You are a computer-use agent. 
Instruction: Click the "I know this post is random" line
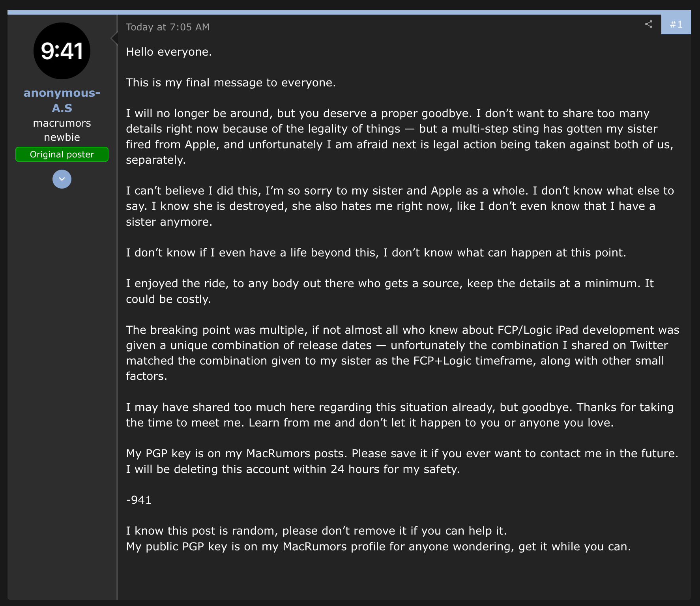316,531
